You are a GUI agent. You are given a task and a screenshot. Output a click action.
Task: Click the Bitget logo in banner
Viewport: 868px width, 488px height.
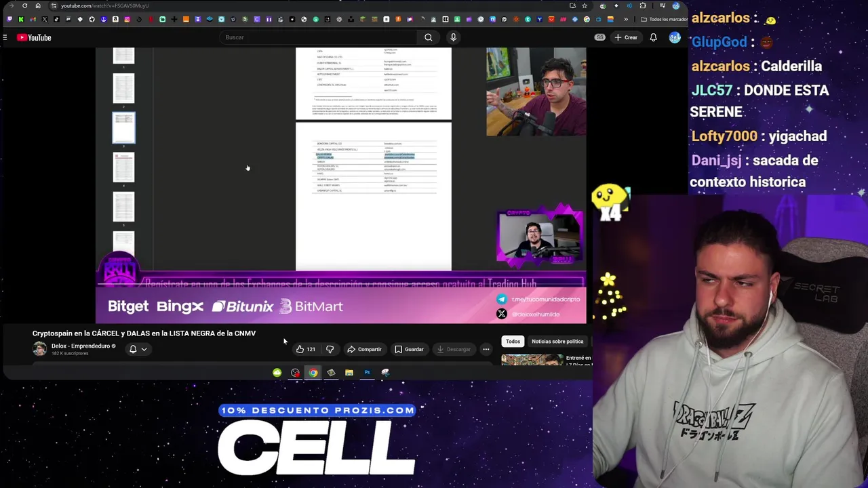click(x=128, y=306)
